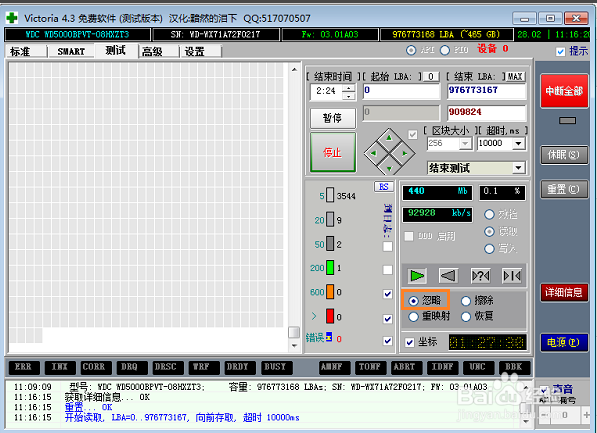Click the RS reset counters button
Screen dimensions: 597x433
(384, 187)
